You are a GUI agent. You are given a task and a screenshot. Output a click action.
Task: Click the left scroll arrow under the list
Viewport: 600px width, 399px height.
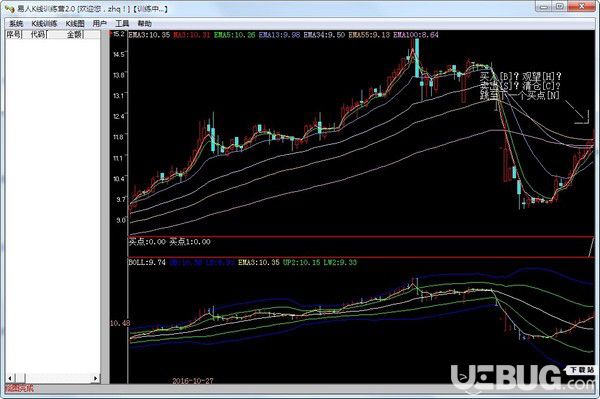(10, 378)
